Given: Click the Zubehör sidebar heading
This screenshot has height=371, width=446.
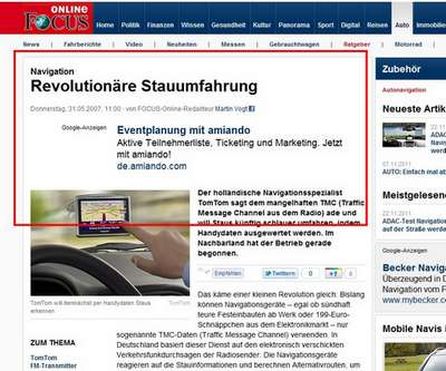Looking at the screenshot, I should 401,69.
